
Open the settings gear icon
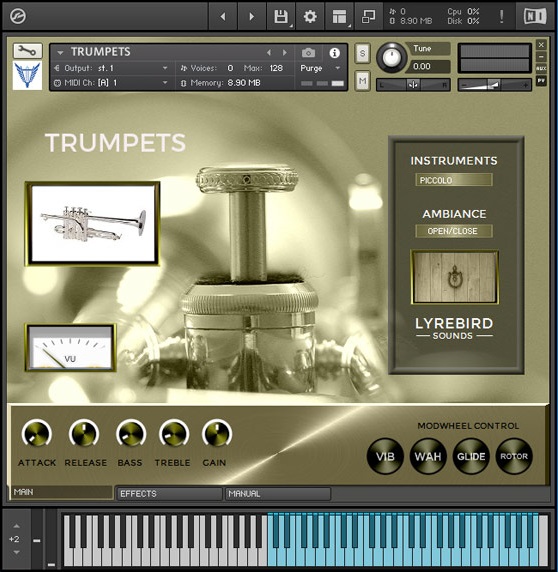[310, 16]
